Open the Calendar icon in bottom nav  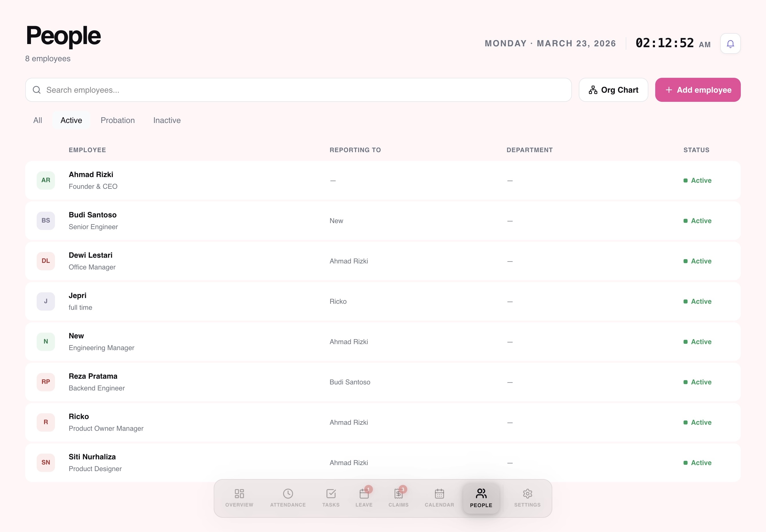tap(439, 494)
